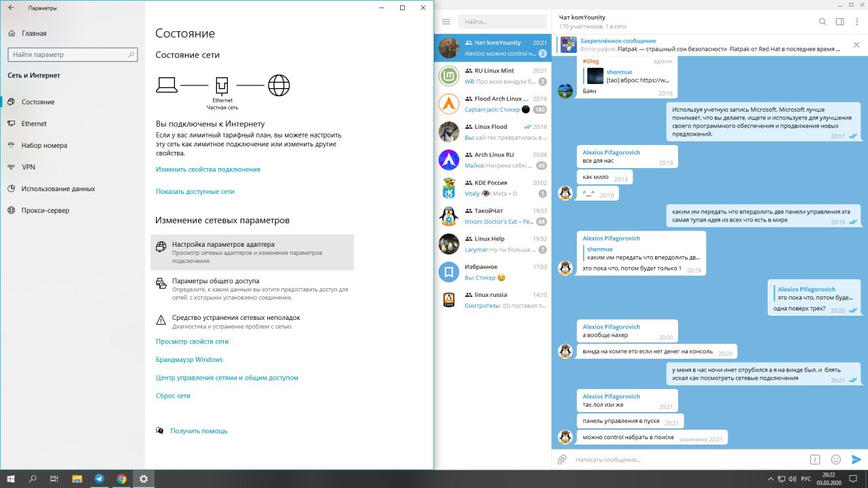
Task: Open Набор номера in Settings sidebar
Action: coord(44,145)
